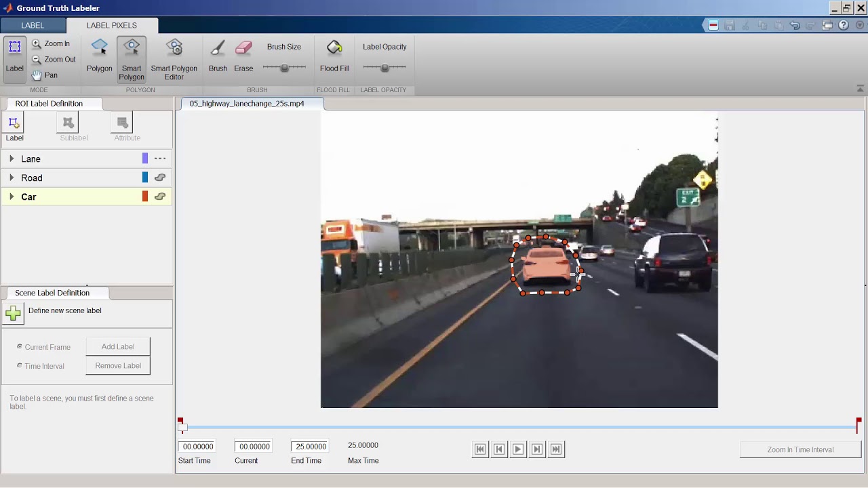Click the End Time input field
Image resolution: width=868 pixels, height=488 pixels.
[x=310, y=446]
